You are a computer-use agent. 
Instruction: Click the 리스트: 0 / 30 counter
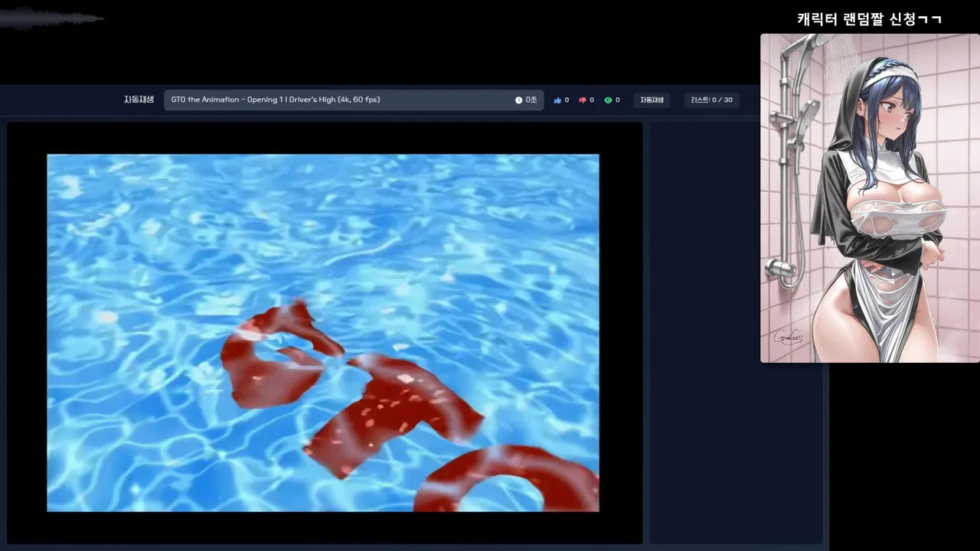pyautogui.click(x=711, y=100)
